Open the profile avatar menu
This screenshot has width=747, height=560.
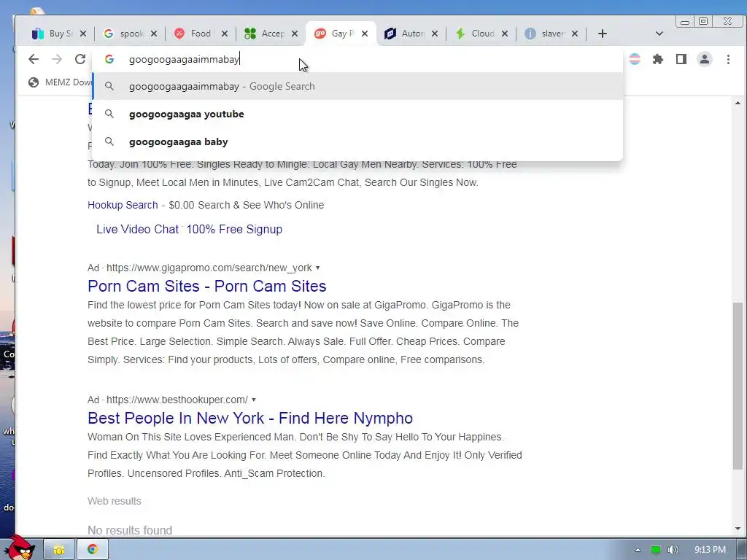pyautogui.click(x=705, y=59)
